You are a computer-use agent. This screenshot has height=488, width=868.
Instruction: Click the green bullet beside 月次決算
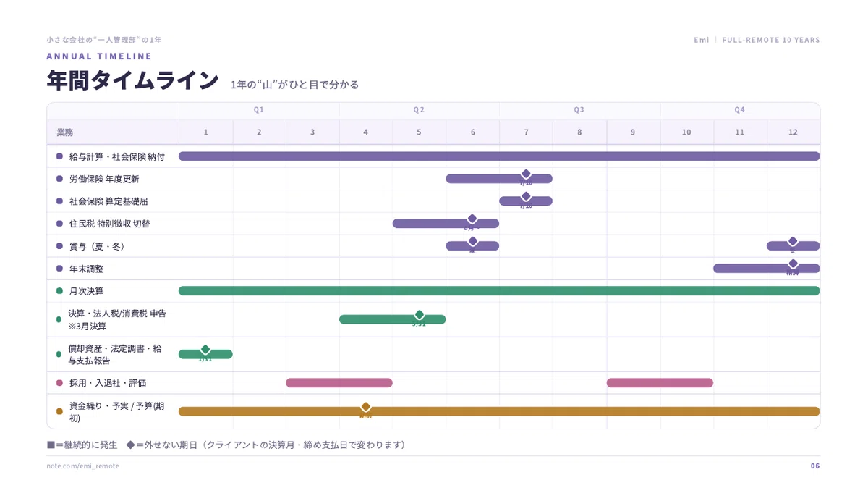(x=59, y=291)
